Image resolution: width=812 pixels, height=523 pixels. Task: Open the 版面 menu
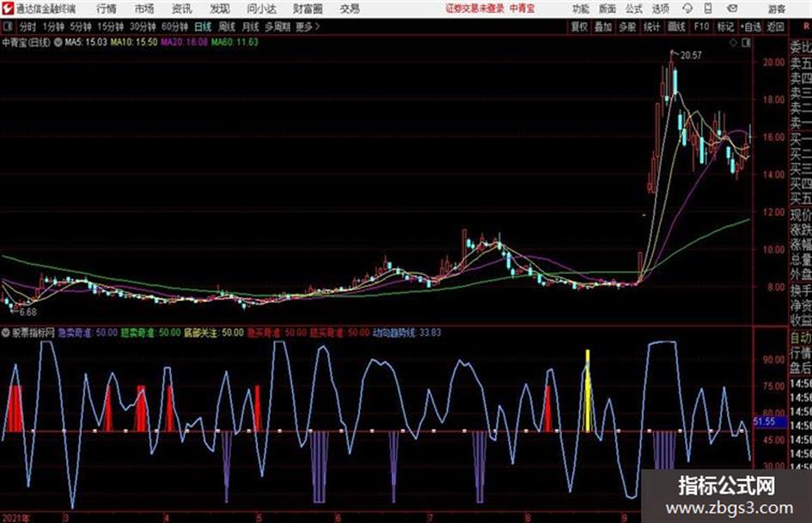(607, 9)
